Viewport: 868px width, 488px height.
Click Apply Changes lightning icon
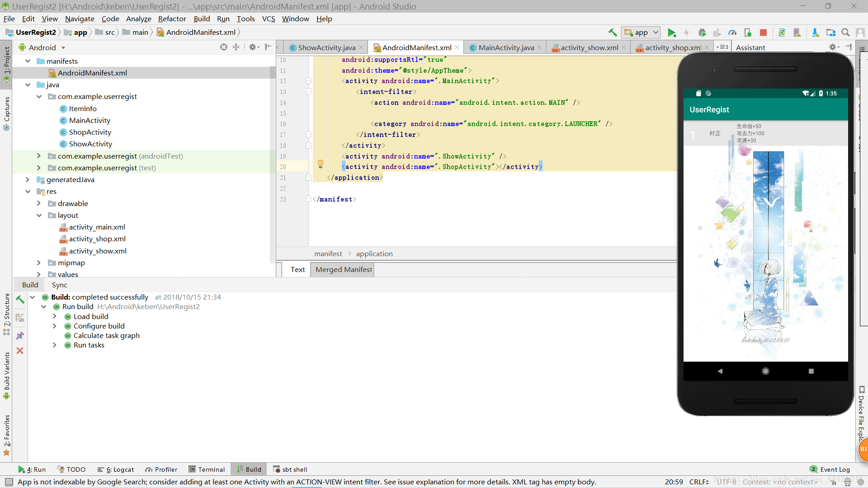pyautogui.click(x=686, y=33)
